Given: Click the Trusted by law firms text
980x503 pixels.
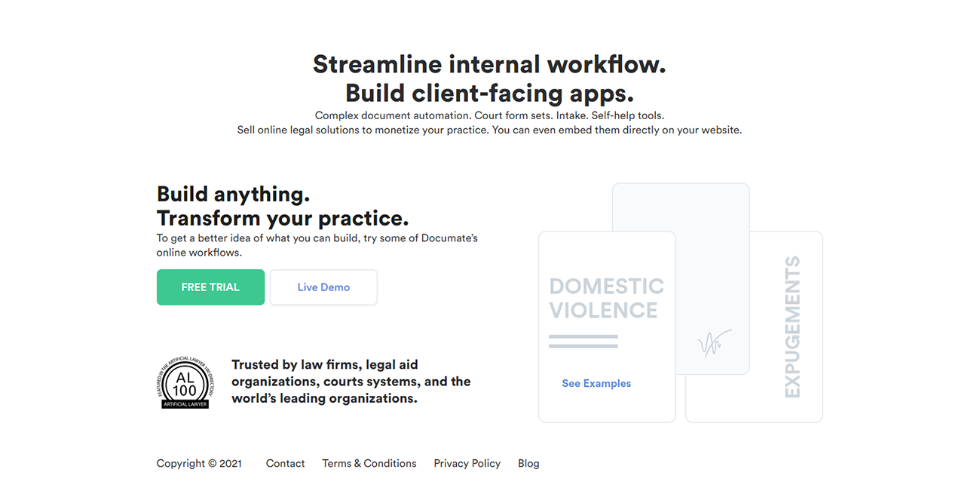Looking at the screenshot, I should click(351, 382).
